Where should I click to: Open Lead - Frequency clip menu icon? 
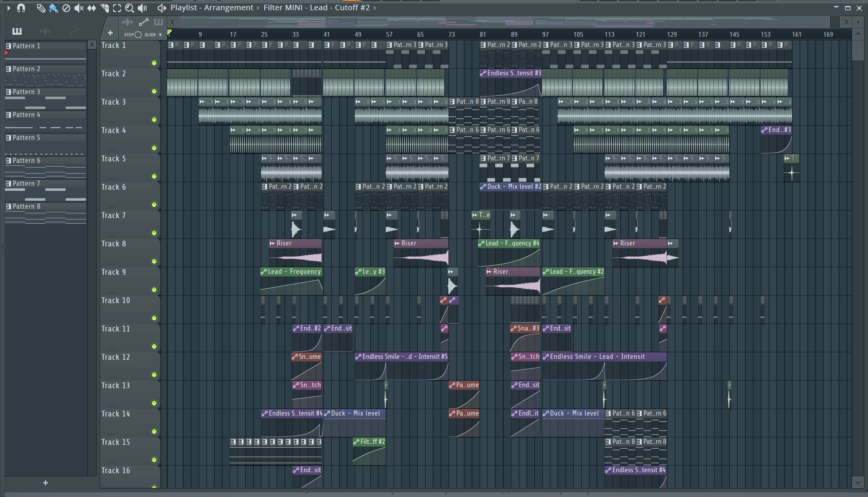coord(264,272)
